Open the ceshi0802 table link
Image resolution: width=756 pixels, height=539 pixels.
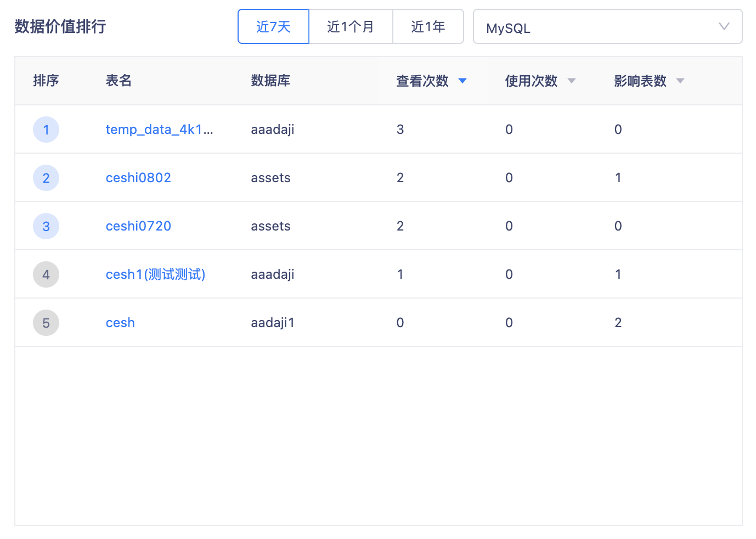[x=138, y=178]
